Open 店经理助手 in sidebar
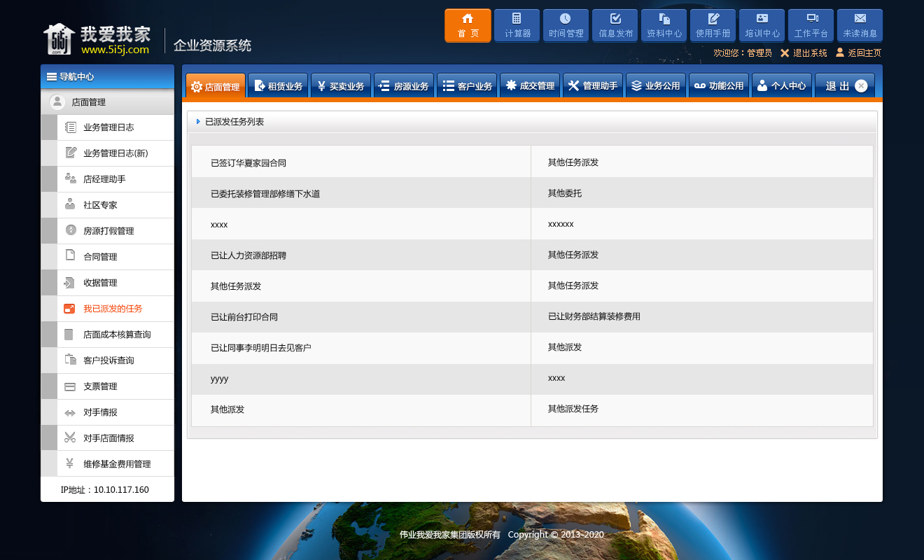The width and height of the screenshot is (924, 560). 107,179
